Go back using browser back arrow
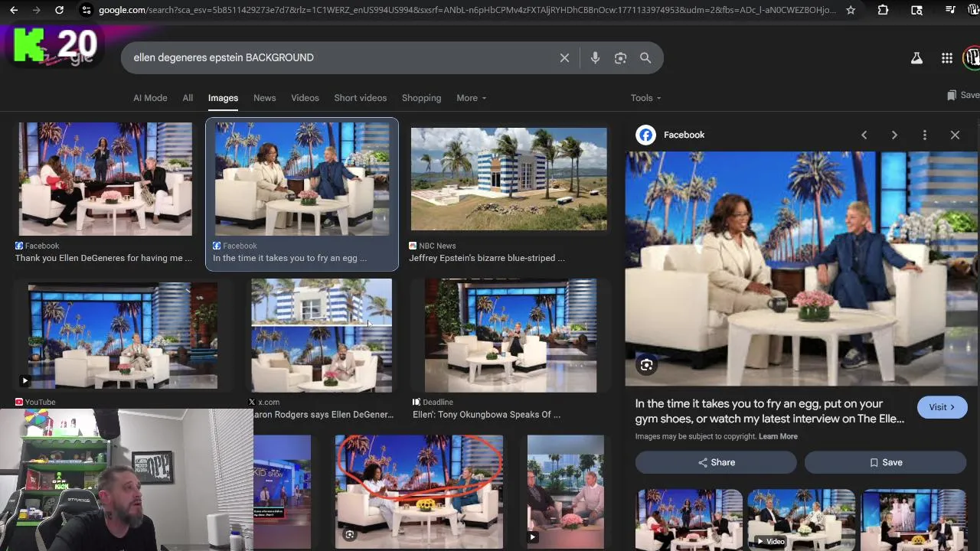The image size is (980, 551). click(x=13, y=10)
